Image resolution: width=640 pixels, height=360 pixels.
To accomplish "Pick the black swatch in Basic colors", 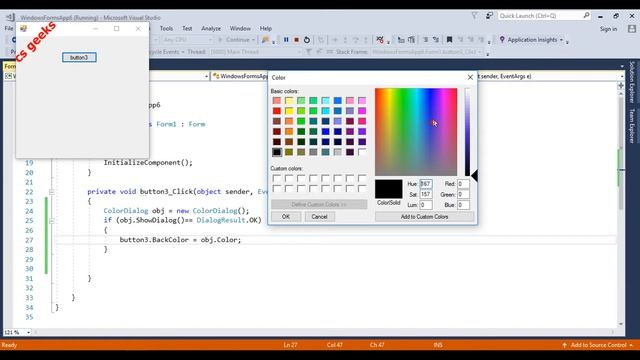I will tap(277, 152).
